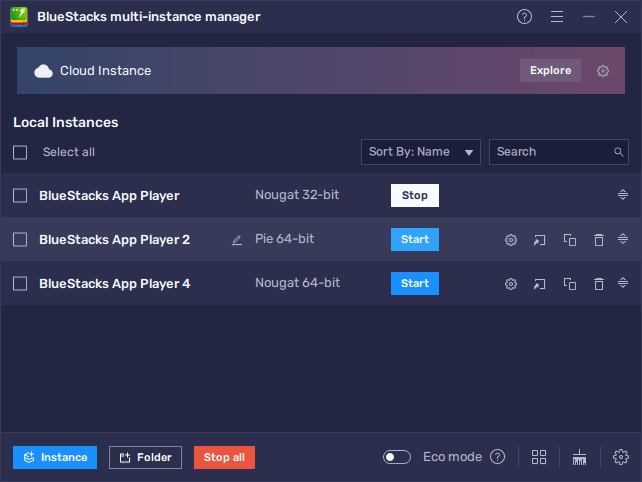The image size is (642, 482).
Task: Click reorder handle for App Player 2
Action: (623, 238)
